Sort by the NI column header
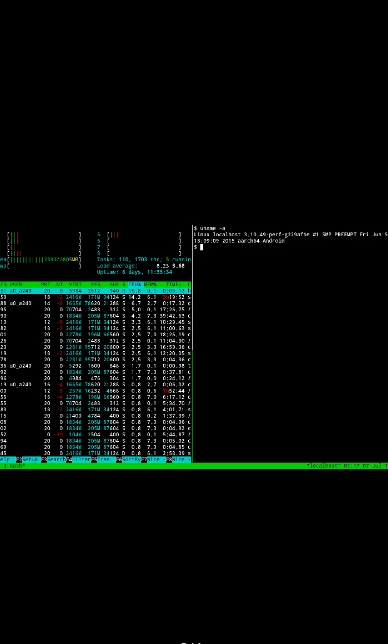 tap(59, 284)
